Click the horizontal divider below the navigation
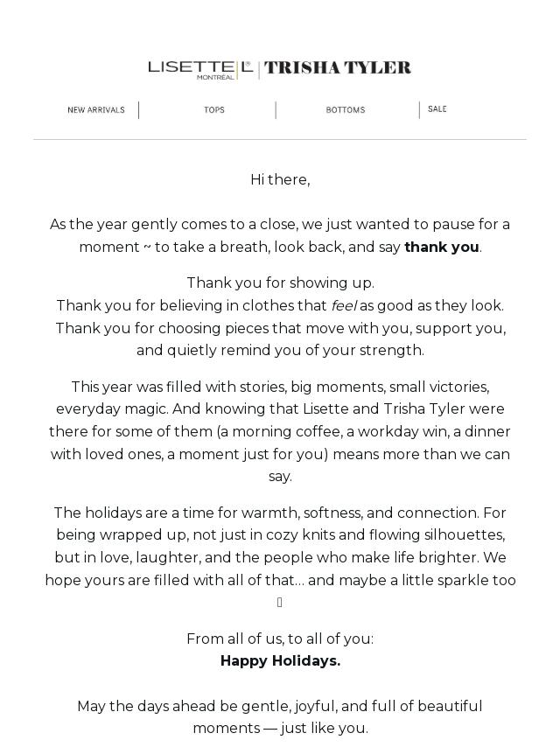The width and height of the screenshot is (560, 747). pos(280,140)
